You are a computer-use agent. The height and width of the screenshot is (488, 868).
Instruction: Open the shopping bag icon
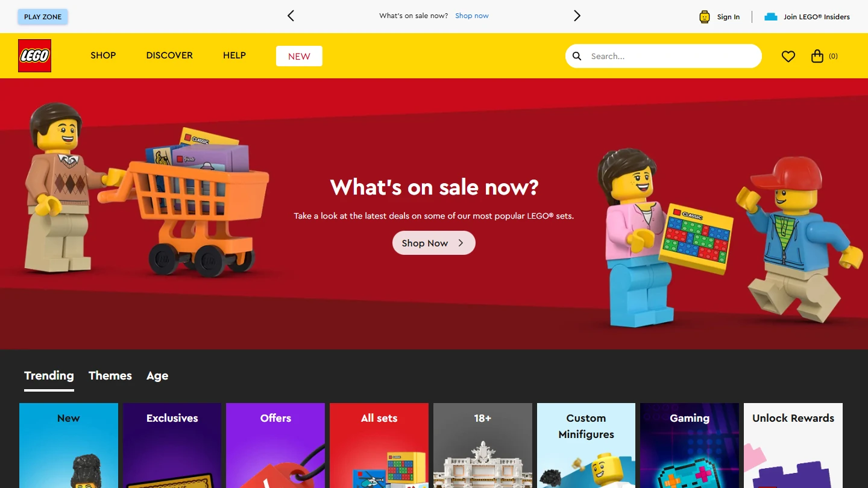[x=817, y=56]
